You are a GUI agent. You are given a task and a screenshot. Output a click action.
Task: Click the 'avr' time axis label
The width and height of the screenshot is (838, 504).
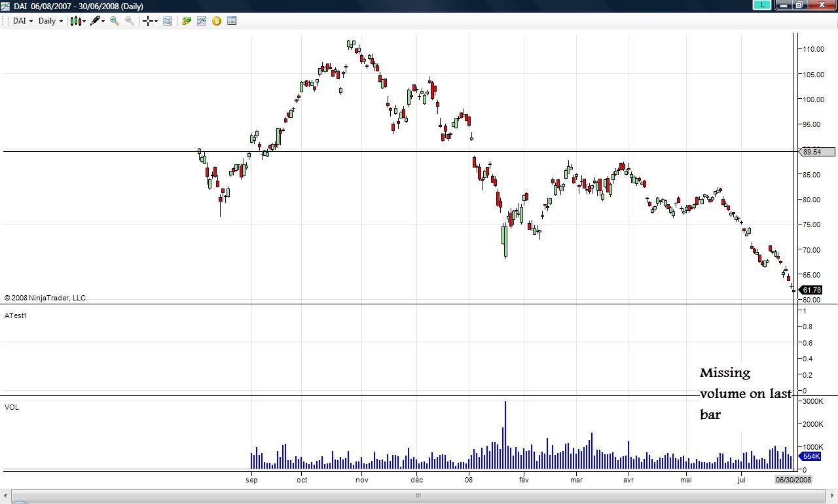(x=628, y=480)
